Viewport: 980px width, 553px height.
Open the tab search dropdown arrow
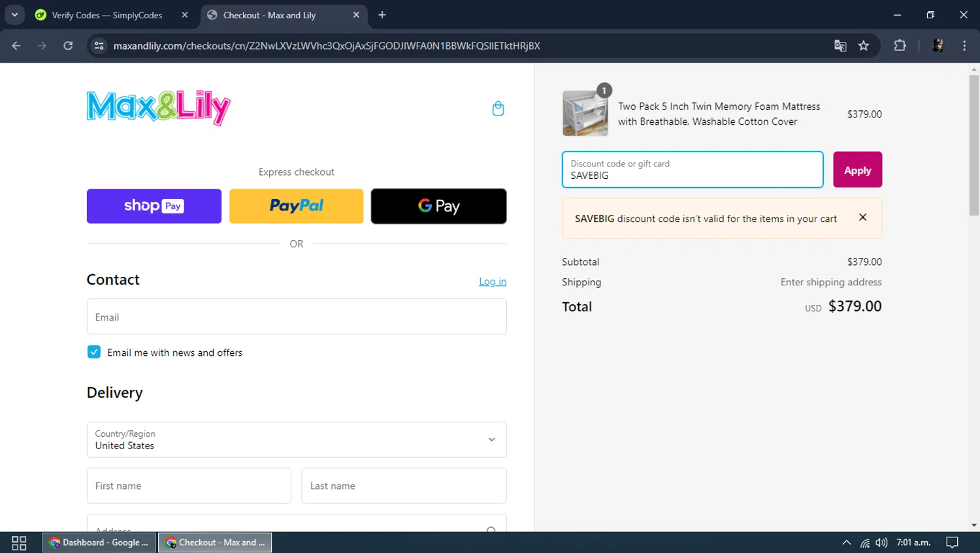pos(14,14)
